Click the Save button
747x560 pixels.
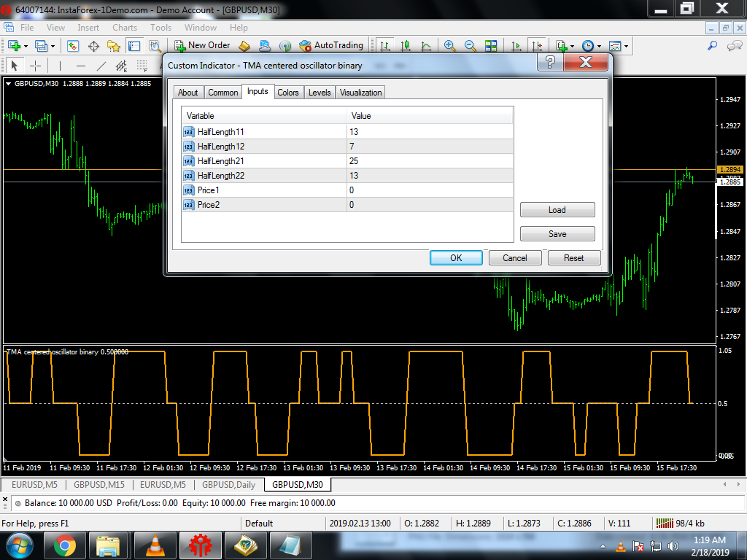[x=557, y=234]
